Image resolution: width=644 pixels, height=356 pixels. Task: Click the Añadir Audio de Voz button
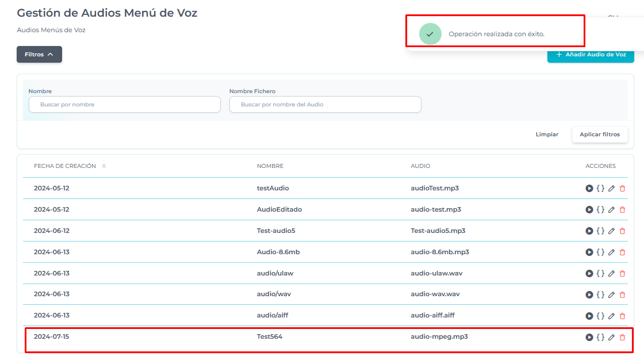(591, 55)
